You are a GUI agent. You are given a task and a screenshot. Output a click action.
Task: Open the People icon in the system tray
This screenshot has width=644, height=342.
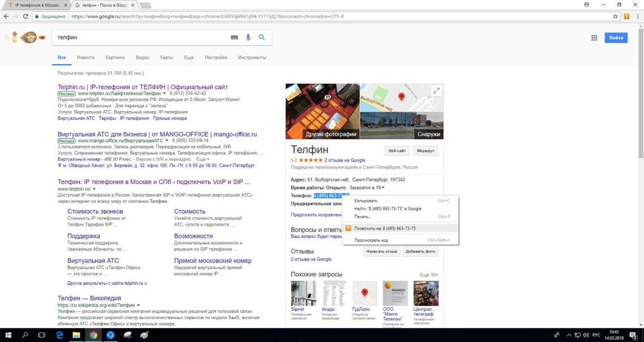[557, 335]
